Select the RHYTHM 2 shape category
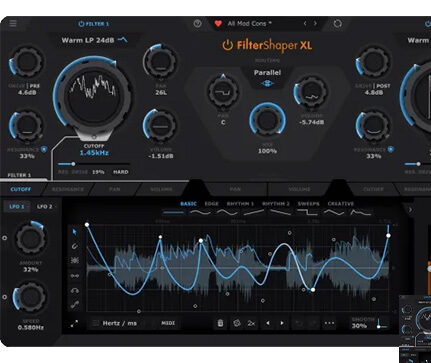431x363 pixels. [276, 204]
